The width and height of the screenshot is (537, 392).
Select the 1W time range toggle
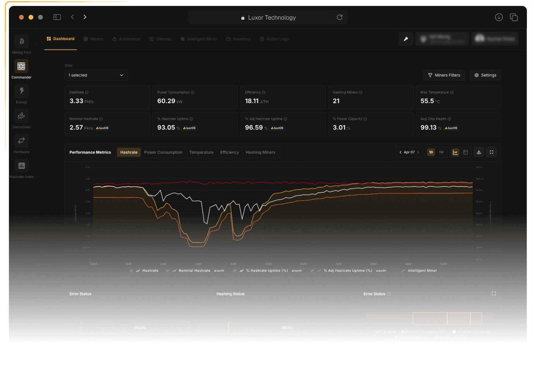pos(441,152)
